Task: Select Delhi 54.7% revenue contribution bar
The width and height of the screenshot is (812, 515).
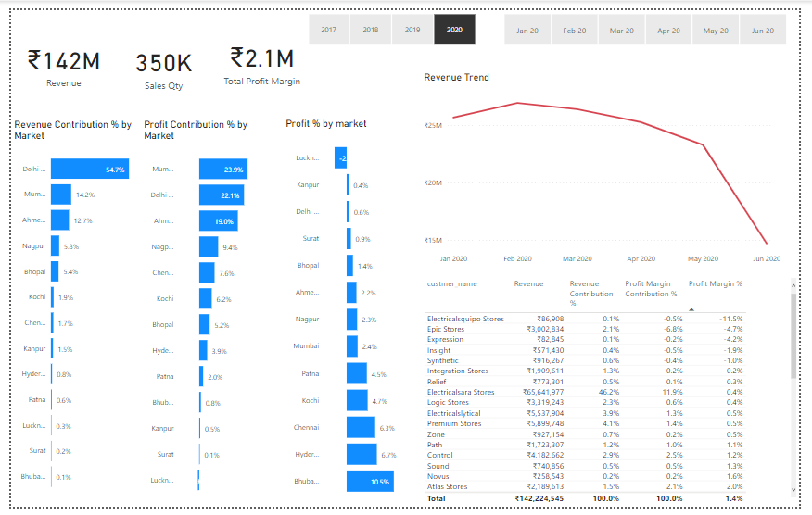Action: (x=90, y=169)
